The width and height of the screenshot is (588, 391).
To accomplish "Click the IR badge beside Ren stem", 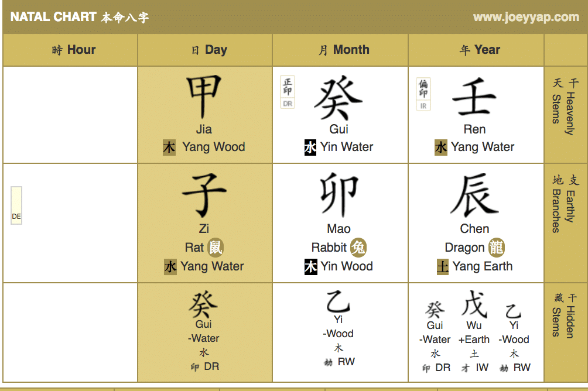I will pos(423,95).
